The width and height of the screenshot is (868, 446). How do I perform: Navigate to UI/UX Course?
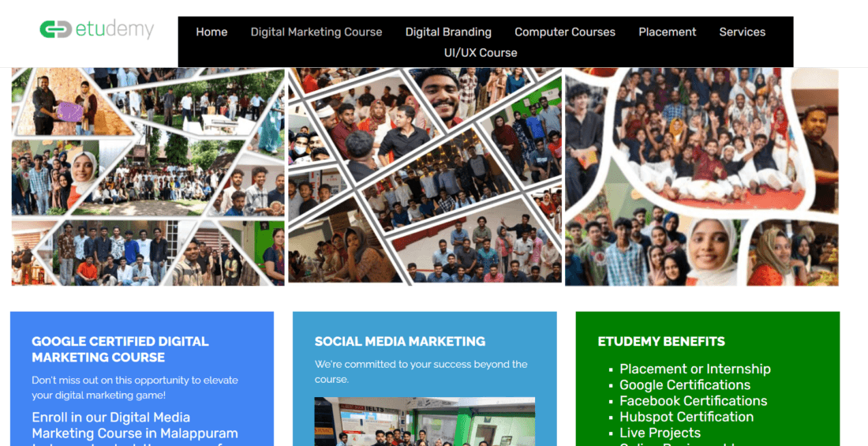pos(481,53)
